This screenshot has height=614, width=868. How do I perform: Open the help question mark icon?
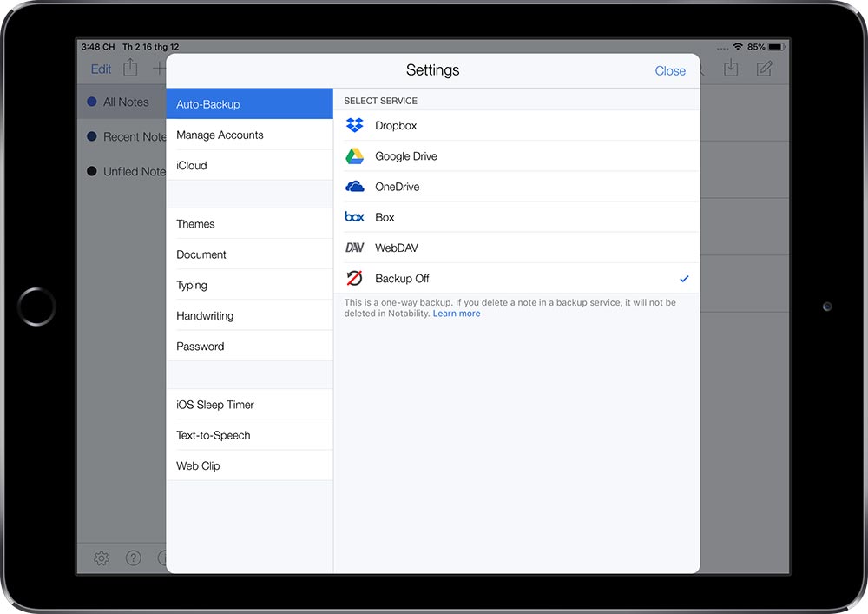(134, 558)
